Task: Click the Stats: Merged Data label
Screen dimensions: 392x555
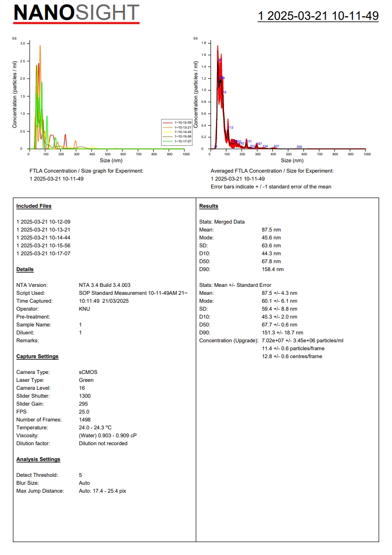Action: (222, 222)
